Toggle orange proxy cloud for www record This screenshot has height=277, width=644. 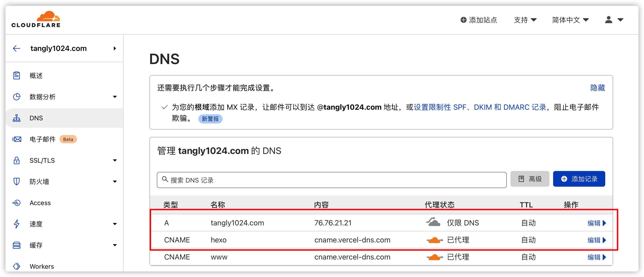click(x=435, y=257)
